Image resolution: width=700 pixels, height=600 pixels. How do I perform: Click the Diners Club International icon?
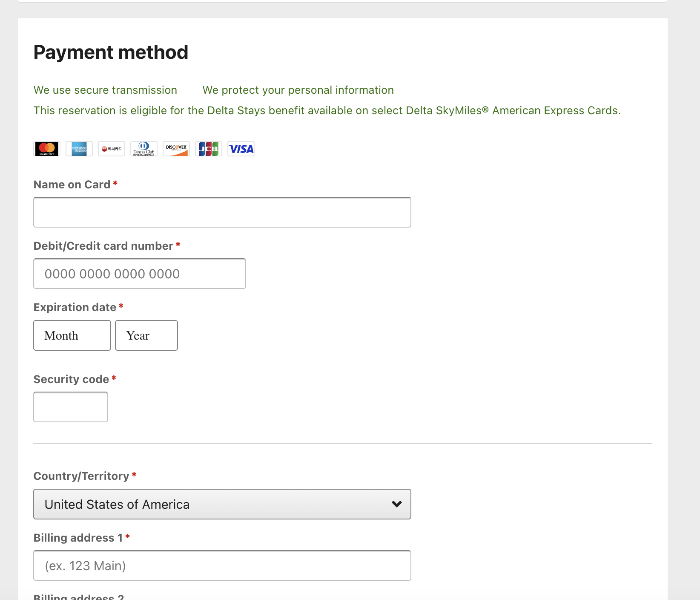tap(144, 149)
